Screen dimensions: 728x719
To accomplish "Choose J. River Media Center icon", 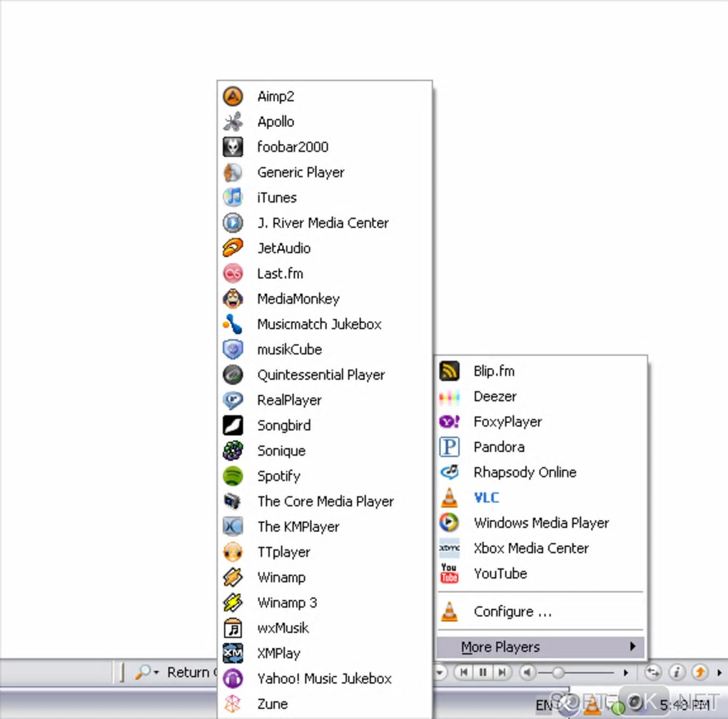I will 233,223.
